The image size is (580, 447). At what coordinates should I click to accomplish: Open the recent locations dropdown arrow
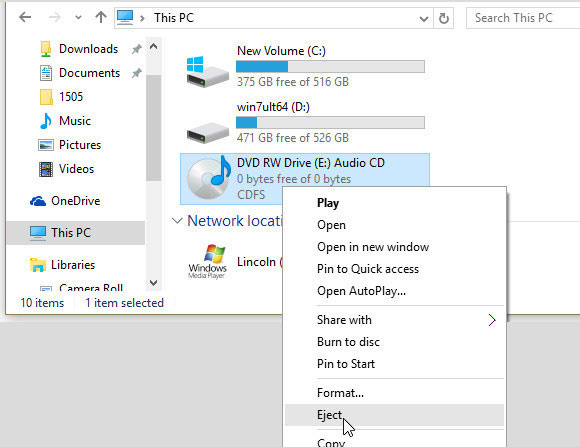78,17
